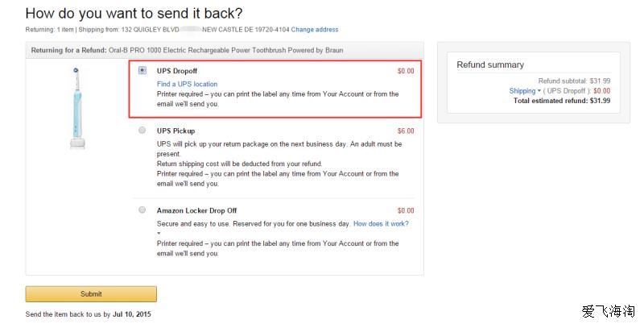Select the UPS Pickup radio button

click(x=142, y=131)
